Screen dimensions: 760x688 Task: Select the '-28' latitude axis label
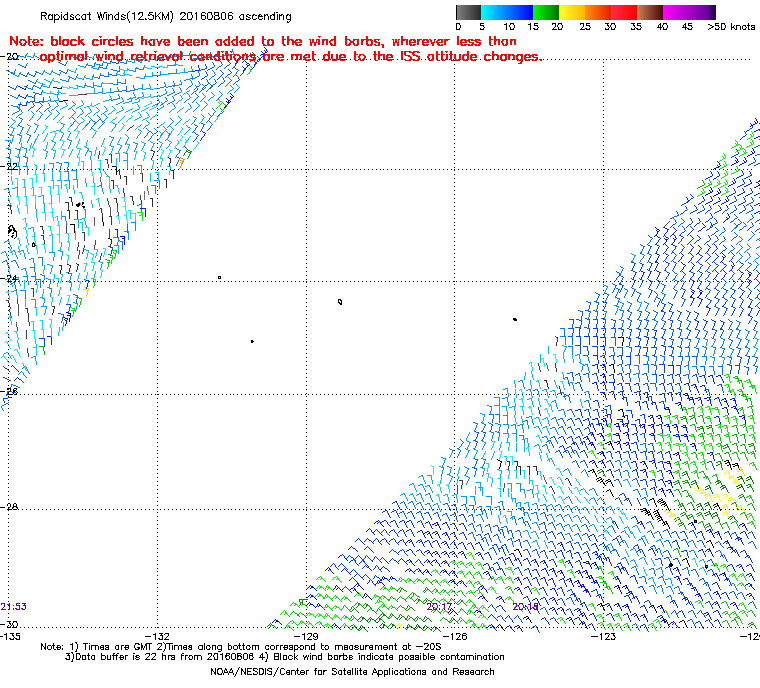coord(9,507)
